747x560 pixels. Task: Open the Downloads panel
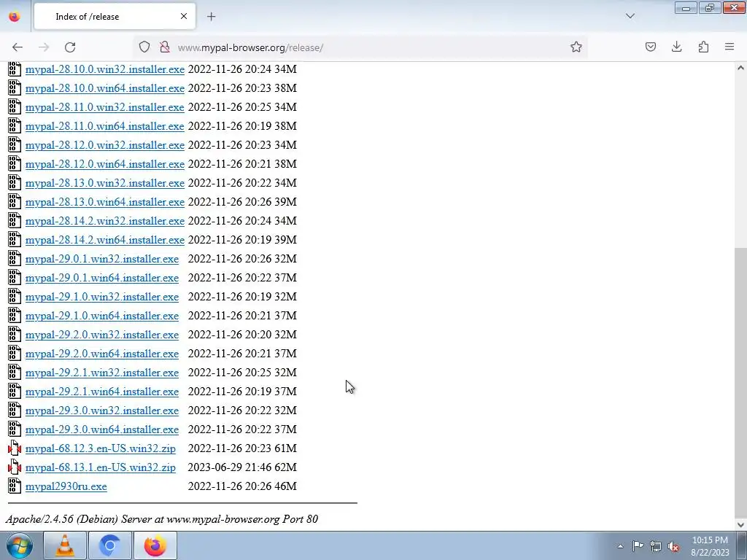[676, 47]
